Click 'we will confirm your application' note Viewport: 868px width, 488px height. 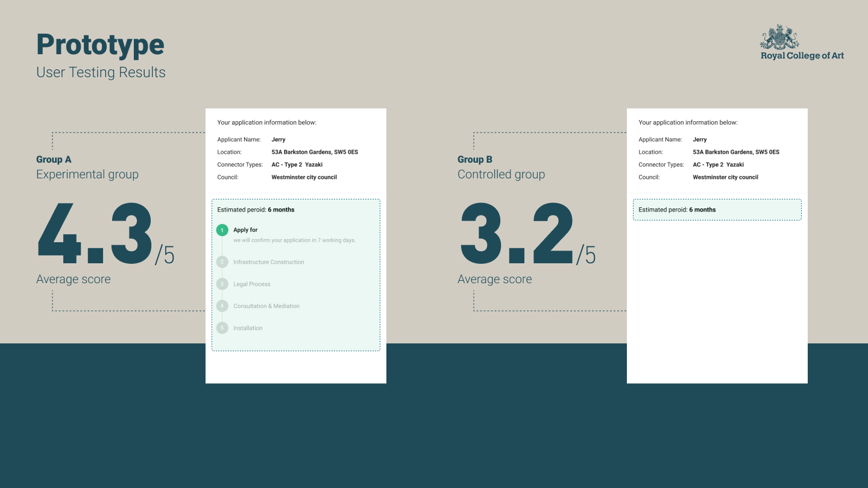coord(294,240)
